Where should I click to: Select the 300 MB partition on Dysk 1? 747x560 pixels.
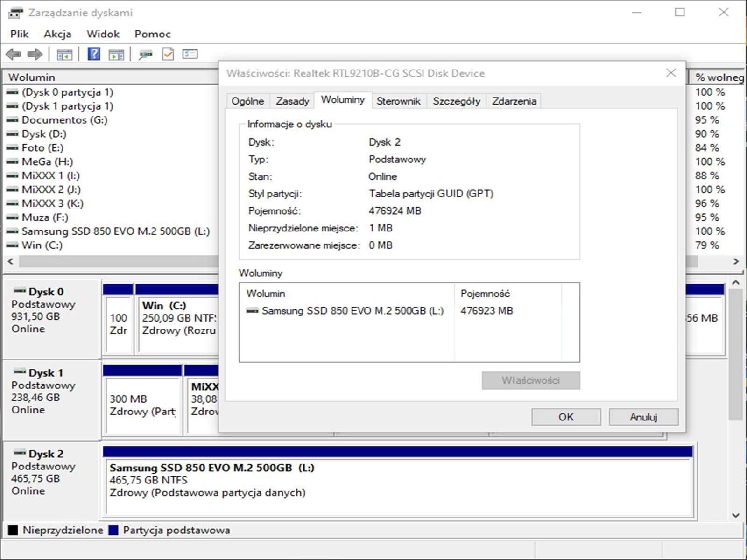tap(142, 400)
